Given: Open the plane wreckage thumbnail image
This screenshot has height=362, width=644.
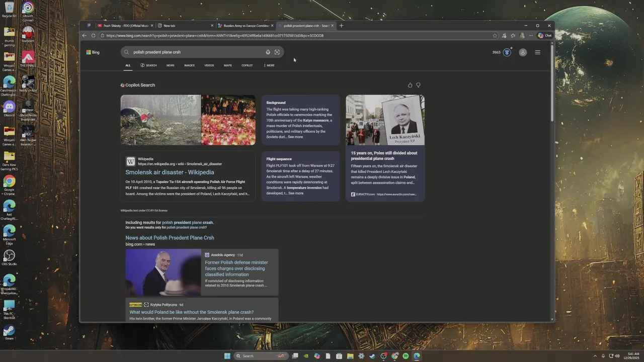Looking at the screenshot, I should 160,120.
